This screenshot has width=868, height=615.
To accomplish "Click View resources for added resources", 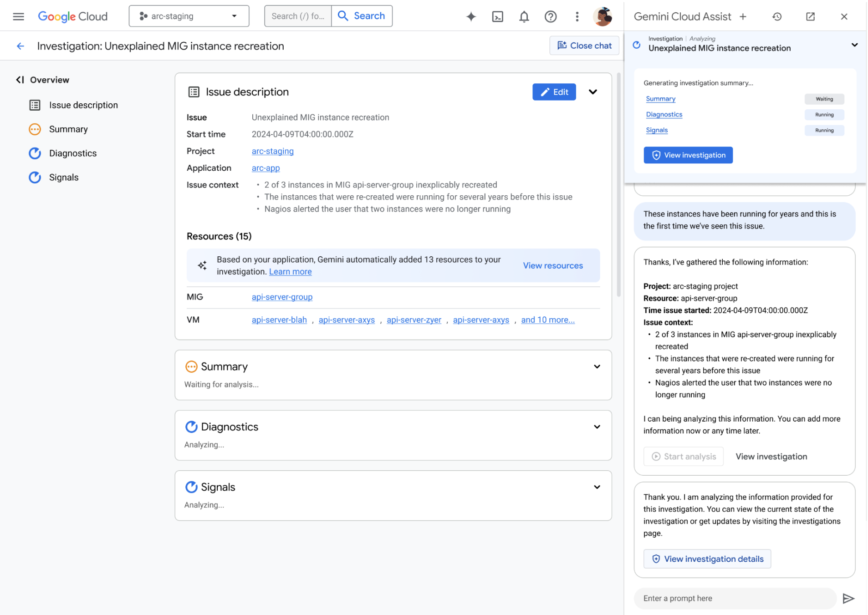I will pos(553,265).
